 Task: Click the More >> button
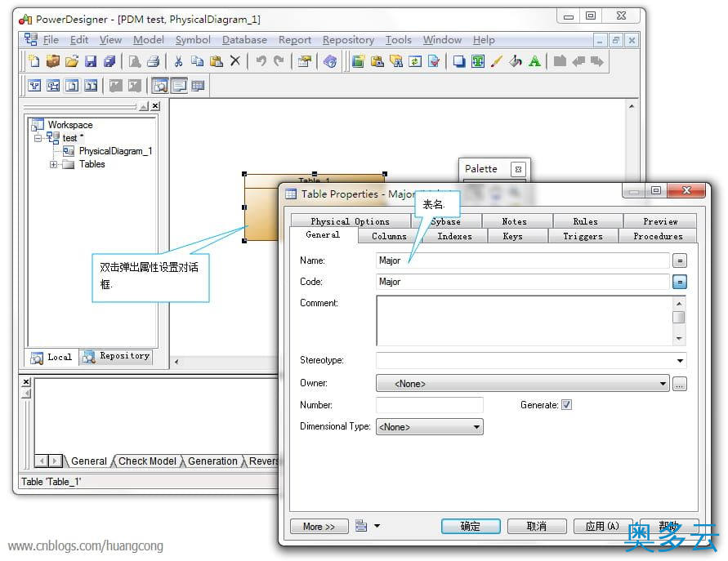[x=319, y=526]
